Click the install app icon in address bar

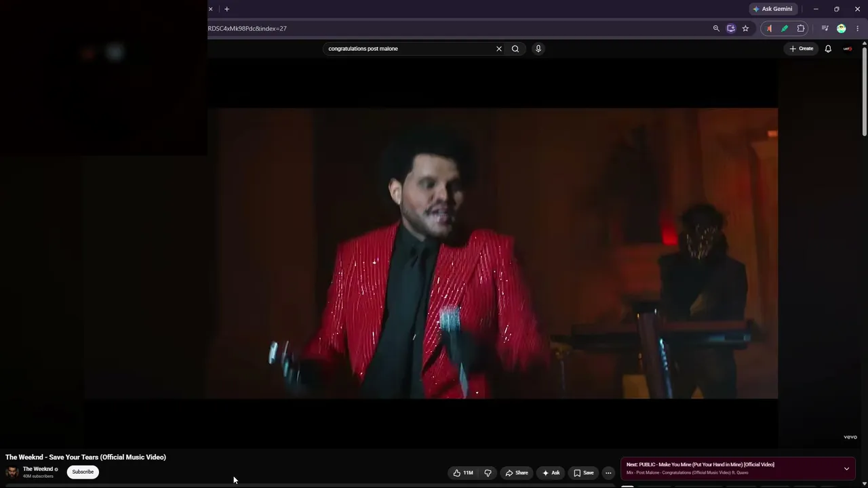[730, 28]
